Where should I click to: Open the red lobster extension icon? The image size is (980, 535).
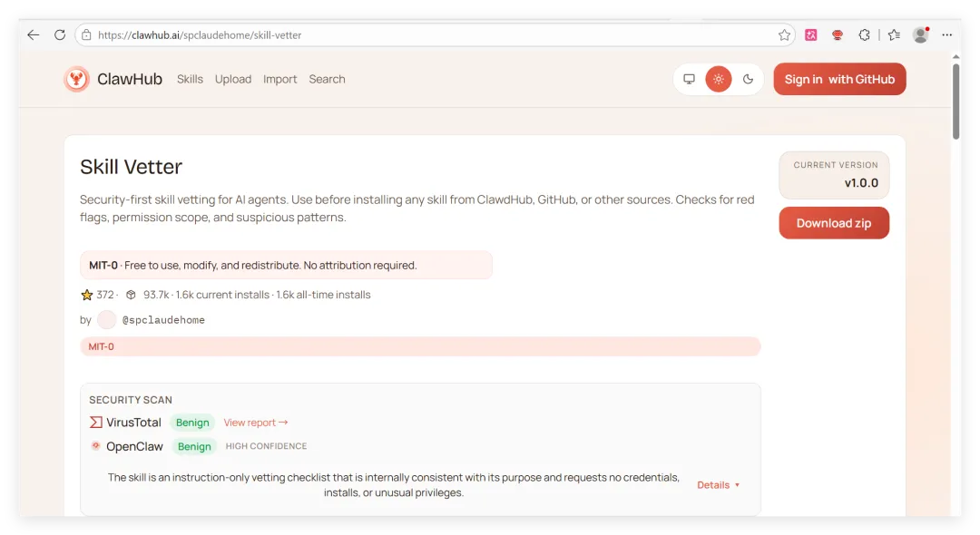(x=838, y=35)
